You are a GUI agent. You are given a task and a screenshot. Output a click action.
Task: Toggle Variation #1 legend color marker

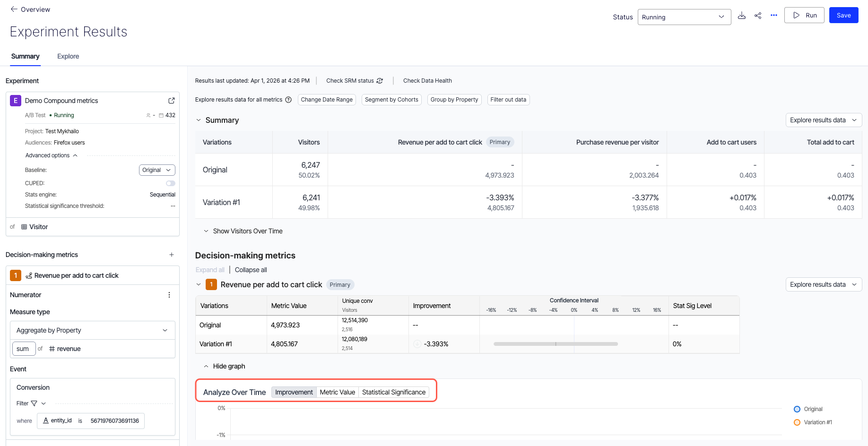[x=797, y=422]
